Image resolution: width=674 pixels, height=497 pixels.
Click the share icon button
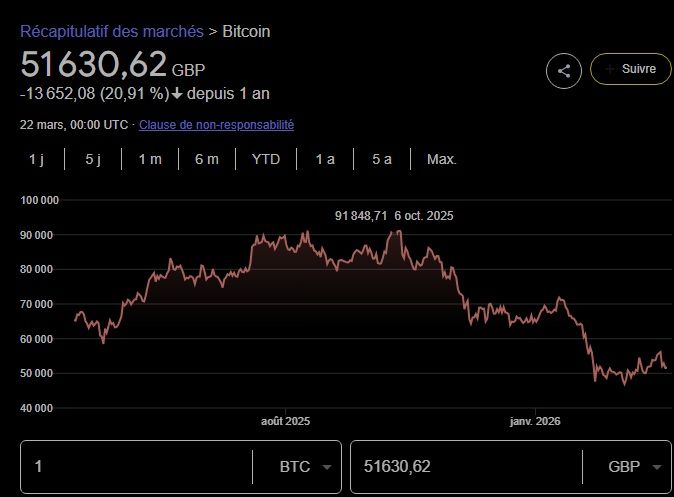(x=564, y=70)
